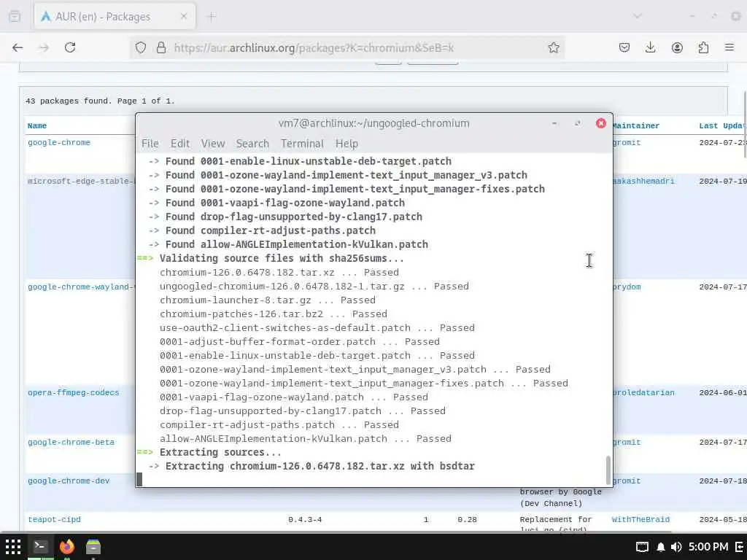The height and width of the screenshot is (560, 747).
Task: Reload the AUR page
Action: pyautogui.click(x=70, y=47)
